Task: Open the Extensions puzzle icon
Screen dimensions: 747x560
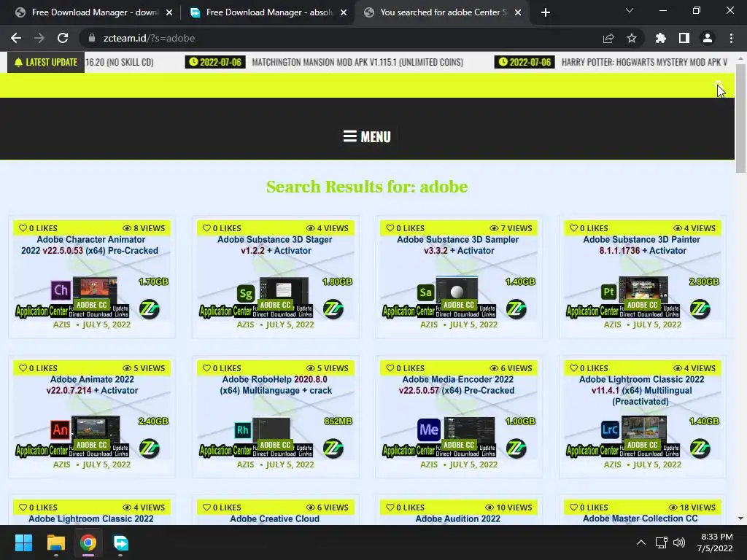Action: [661, 38]
